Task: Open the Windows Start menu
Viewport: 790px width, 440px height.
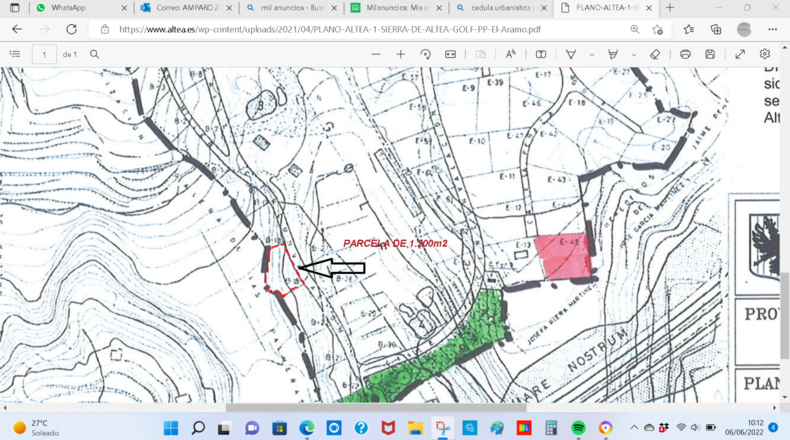Action: (x=171, y=428)
